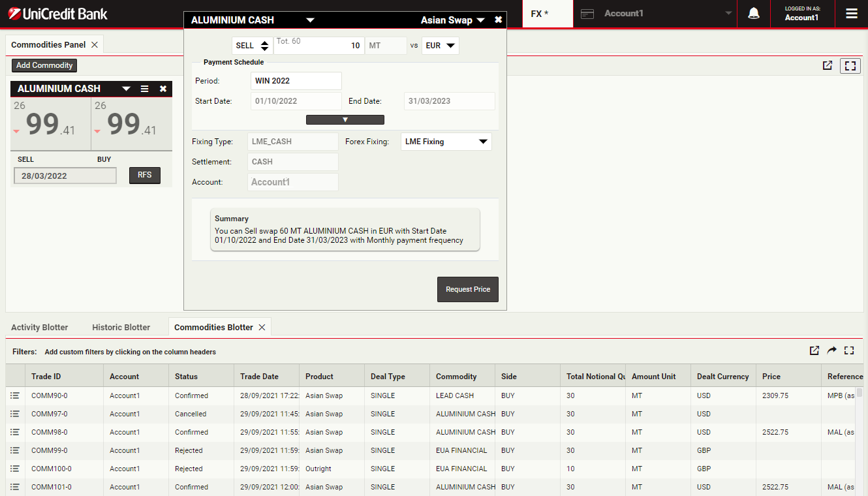This screenshot has height=496, width=868.
Task: Open row menu for trade COMM90-0
Action: point(15,395)
